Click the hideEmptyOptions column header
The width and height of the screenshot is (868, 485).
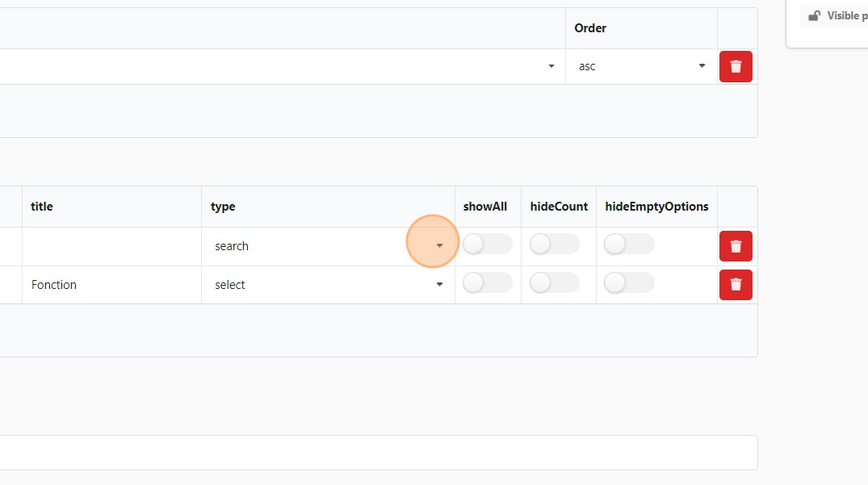coord(656,207)
